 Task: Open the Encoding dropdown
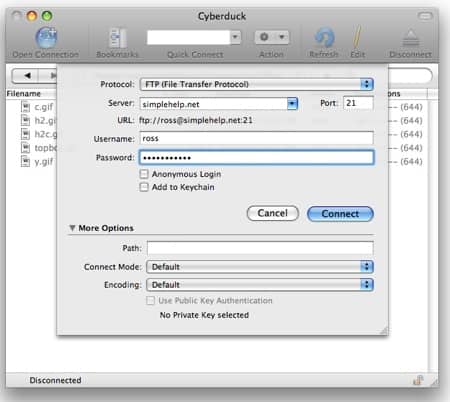point(260,285)
